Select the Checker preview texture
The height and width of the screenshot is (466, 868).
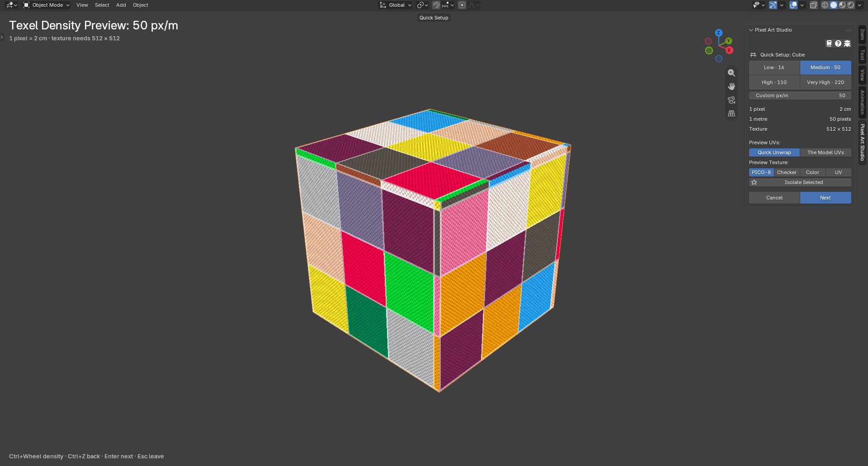[787, 172]
